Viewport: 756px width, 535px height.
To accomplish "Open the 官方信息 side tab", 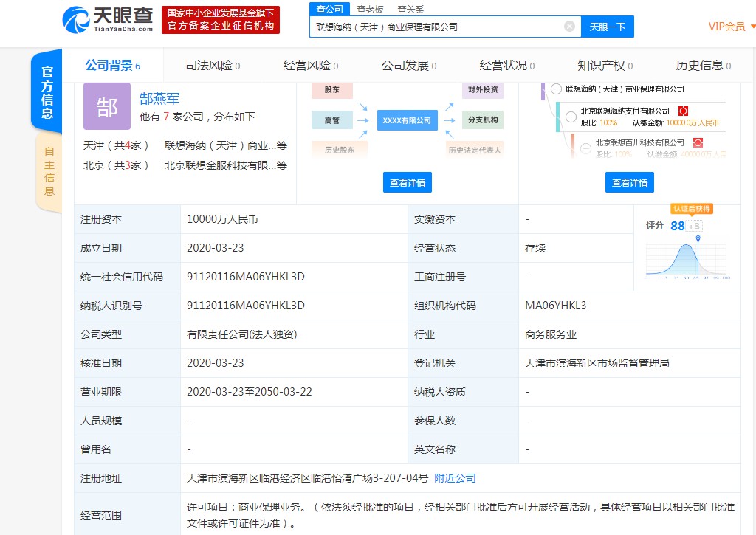I will [47, 92].
